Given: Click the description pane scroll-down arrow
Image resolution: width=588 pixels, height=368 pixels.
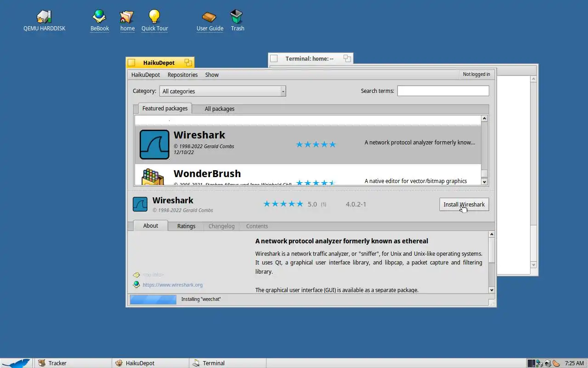Looking at the screenshot, I should [492, 290].
